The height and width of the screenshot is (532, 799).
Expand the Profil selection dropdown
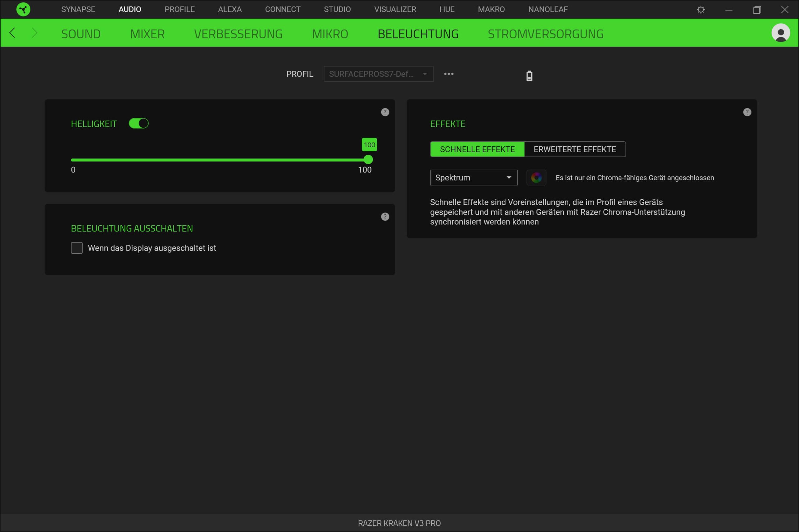click(x=378, y=74)
